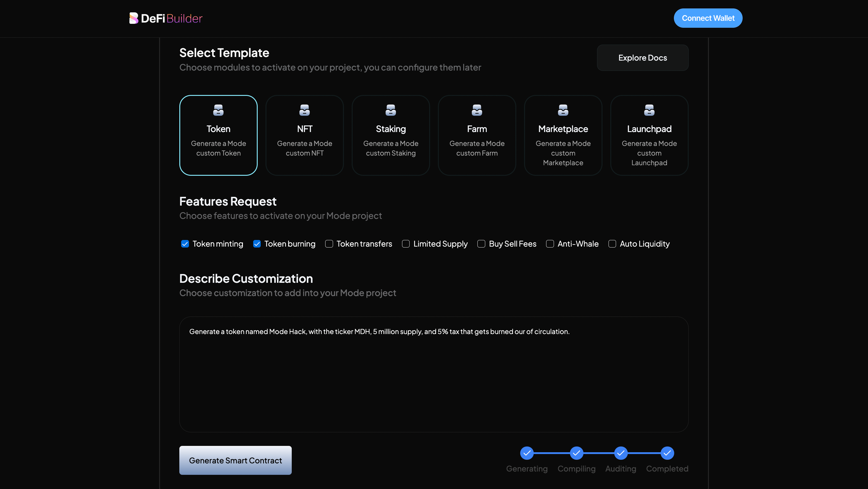This screenshot has width=868, height=489.
Task: Click the DeFi Builder logo
Action: pos(165,18)
